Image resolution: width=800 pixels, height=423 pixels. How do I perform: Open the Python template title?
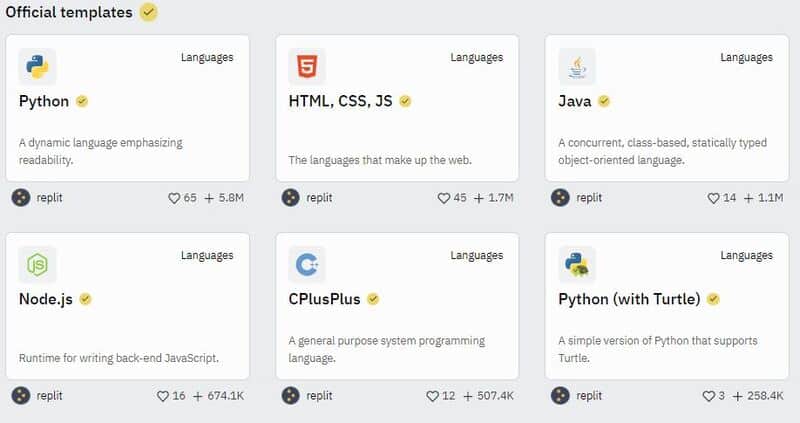pyautogui.click(x=44, y=101)
